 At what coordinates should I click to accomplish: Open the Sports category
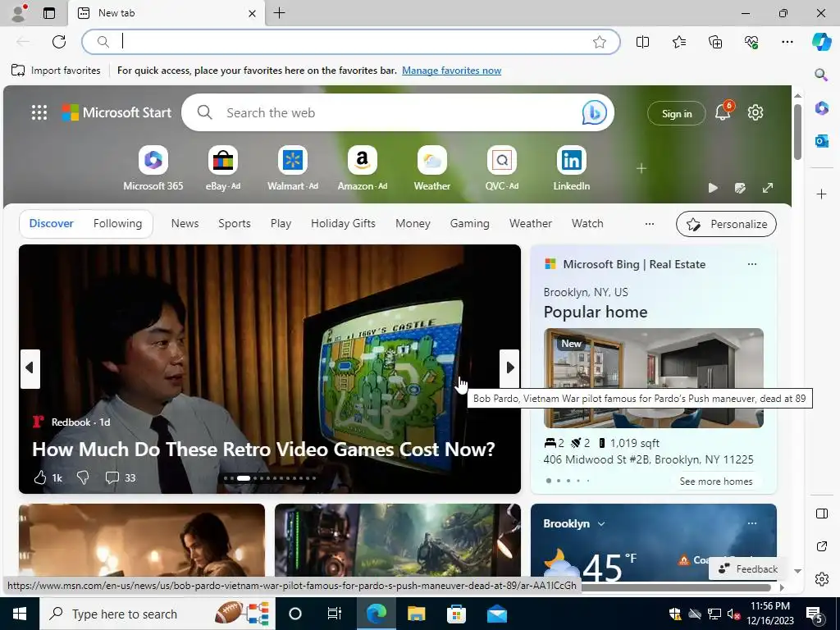pos(234,223)
